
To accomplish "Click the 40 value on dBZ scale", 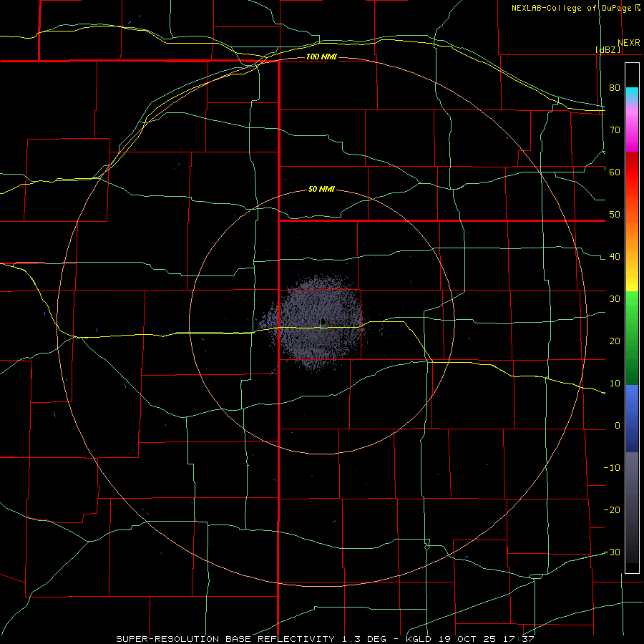I will pos(615,257).
